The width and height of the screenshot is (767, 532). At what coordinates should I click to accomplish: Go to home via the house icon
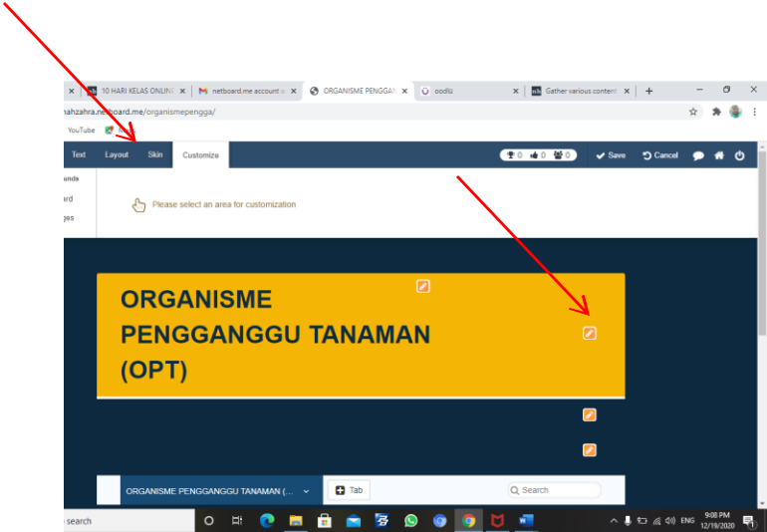tap(719, 155)
